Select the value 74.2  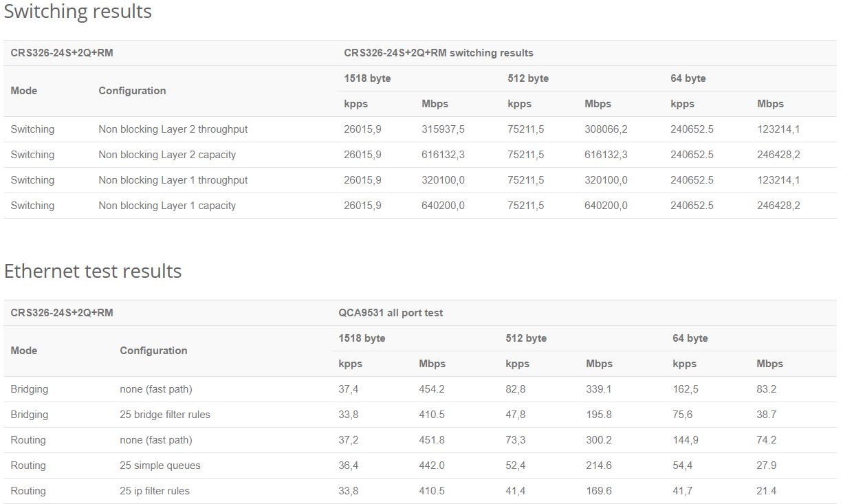(x=767, y=440)
